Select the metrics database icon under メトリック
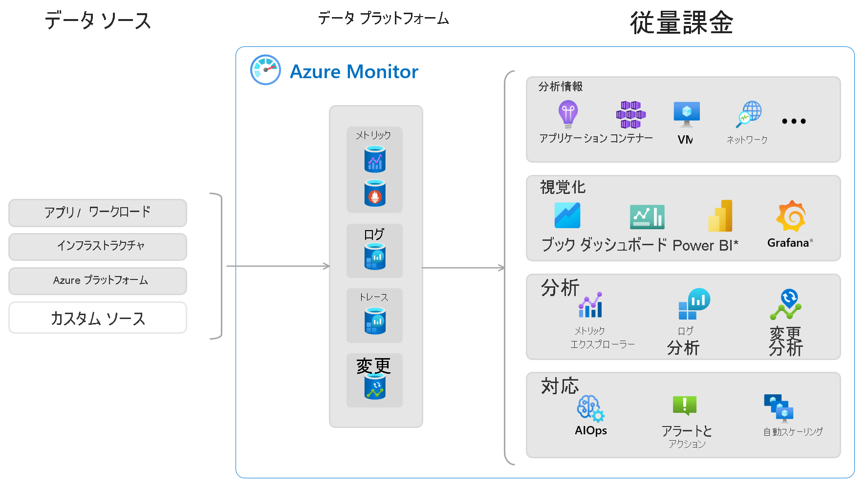 (x=375, y=159)
